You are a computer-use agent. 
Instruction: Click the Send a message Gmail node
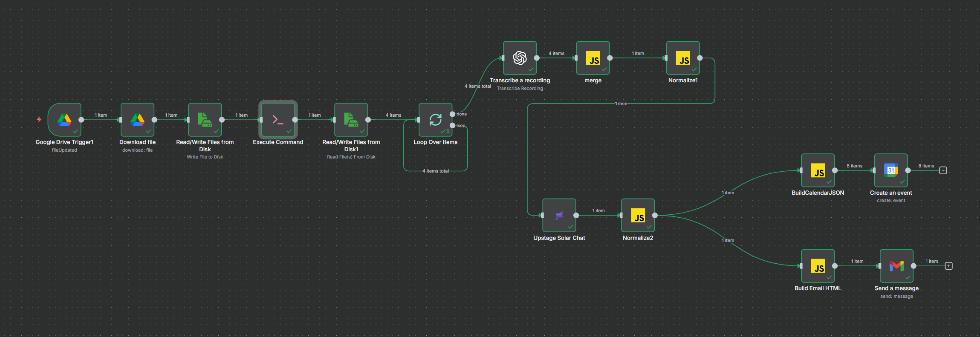point(896,266)
